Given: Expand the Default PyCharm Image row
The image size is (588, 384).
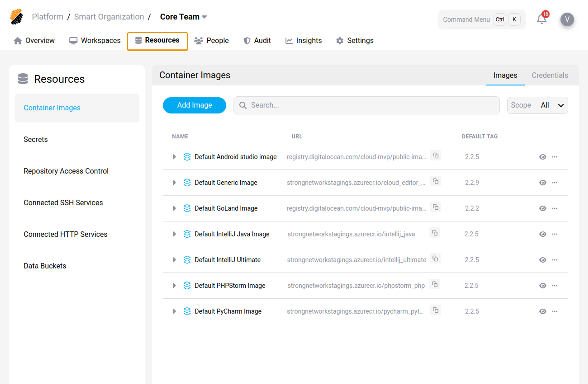Looking at the screenshot, I should [174, 311].
